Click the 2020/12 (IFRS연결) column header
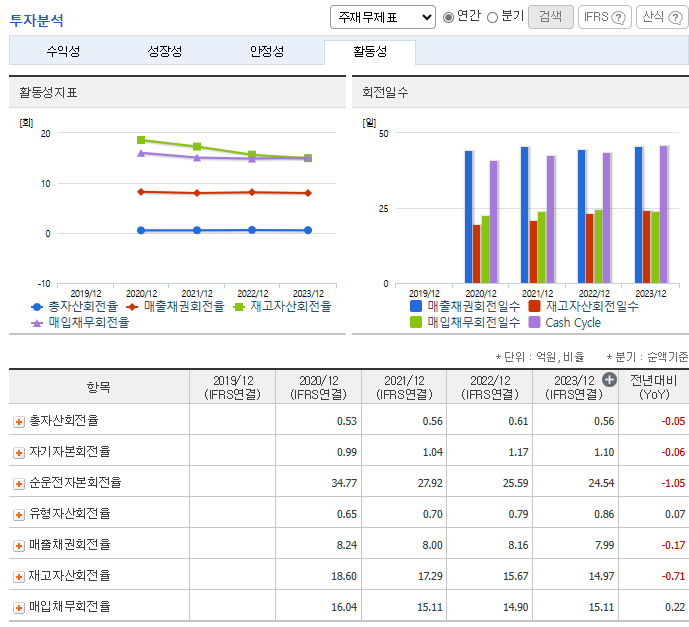The image size is (689, 627). tap(319, 387)
